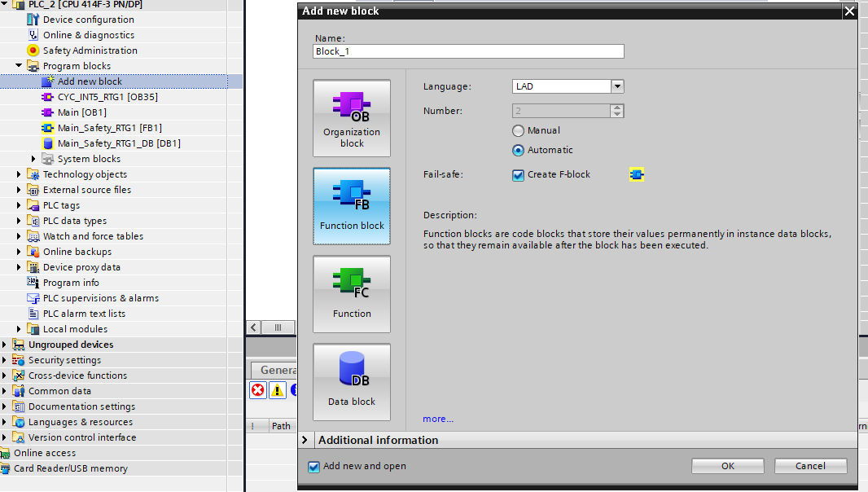Open Online & diagnostics item
Viewport: 868px width, 492px height.
pos(88,35)
